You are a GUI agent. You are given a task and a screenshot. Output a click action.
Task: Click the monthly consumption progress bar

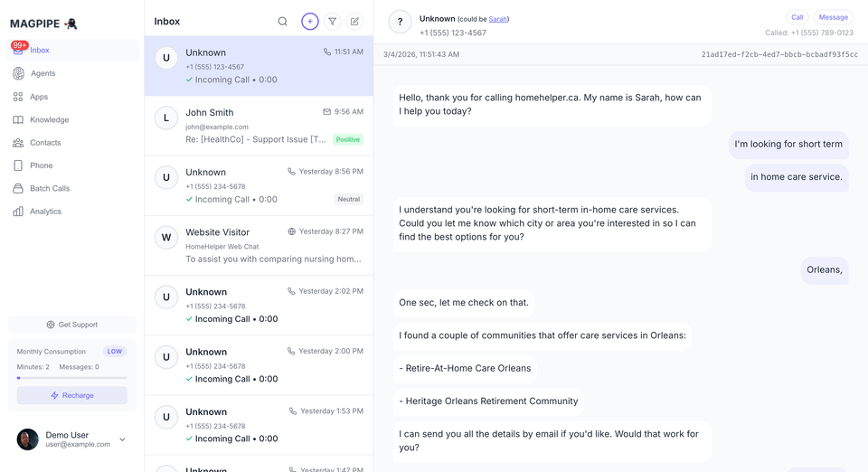coord(72,378)
